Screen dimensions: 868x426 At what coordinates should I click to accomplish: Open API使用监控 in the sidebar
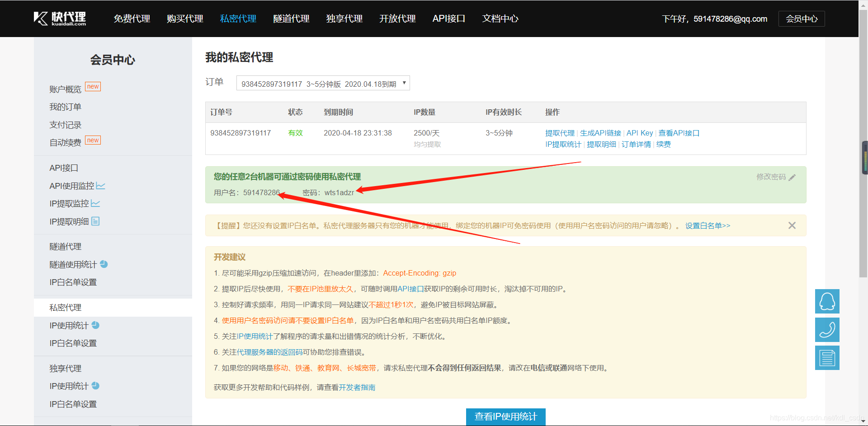pos(72,186)
